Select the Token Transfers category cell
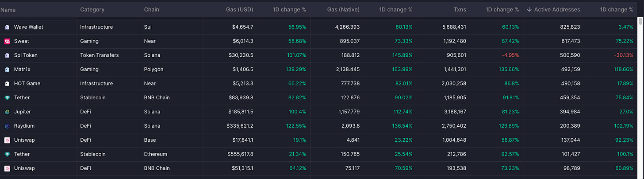 tap(100, 55)
